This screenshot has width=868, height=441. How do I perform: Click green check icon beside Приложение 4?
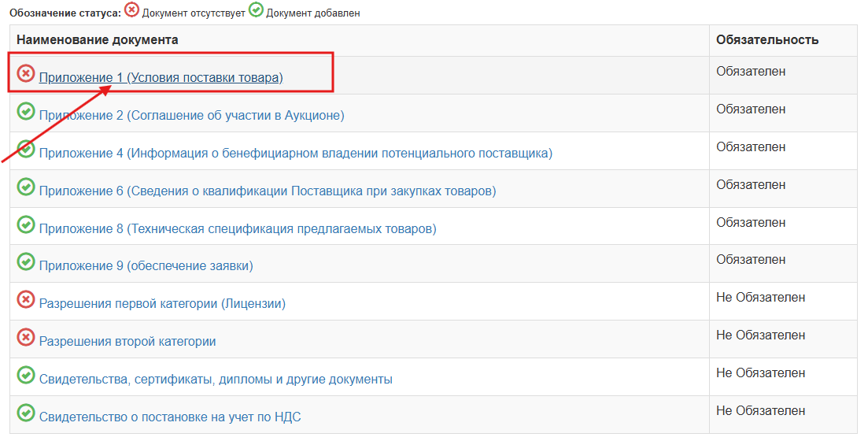coord(25,149)
